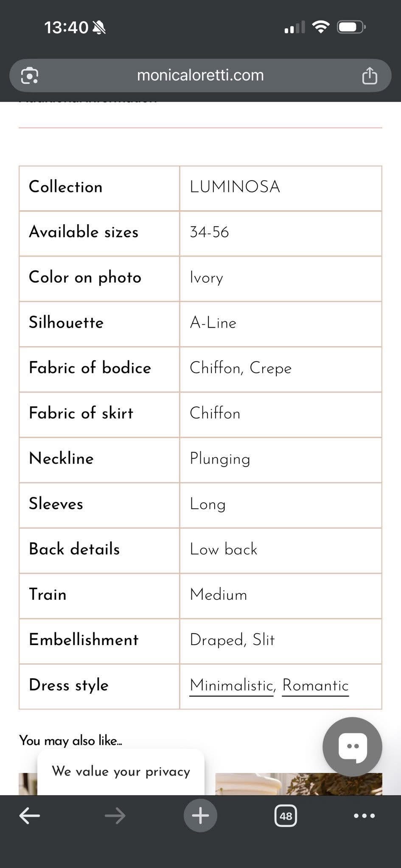Tap the silent mode bell icon
The image size is (401, 868).
click(x=99, y=28)
